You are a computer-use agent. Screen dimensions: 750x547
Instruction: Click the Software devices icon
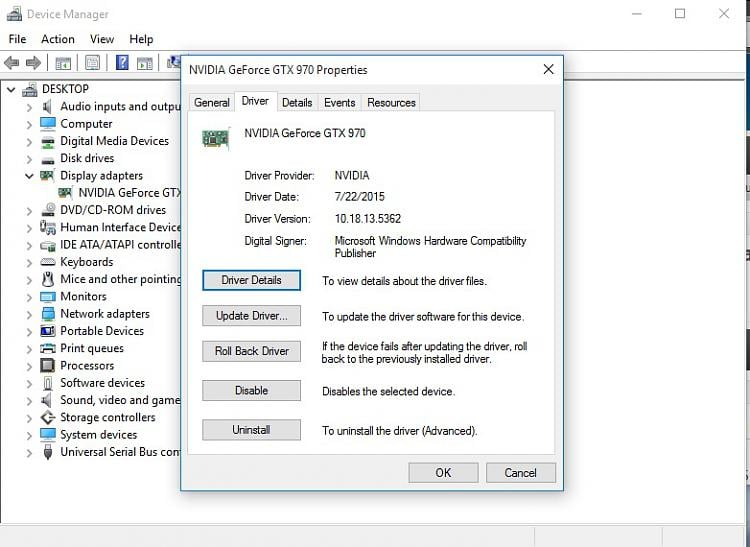(47, 383)
